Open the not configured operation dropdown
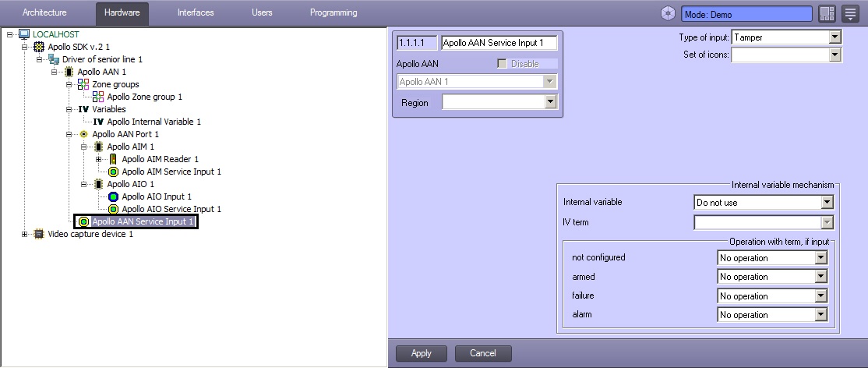Image resolution: width=868 pixels, height=368 pixels. coord(821,258)
